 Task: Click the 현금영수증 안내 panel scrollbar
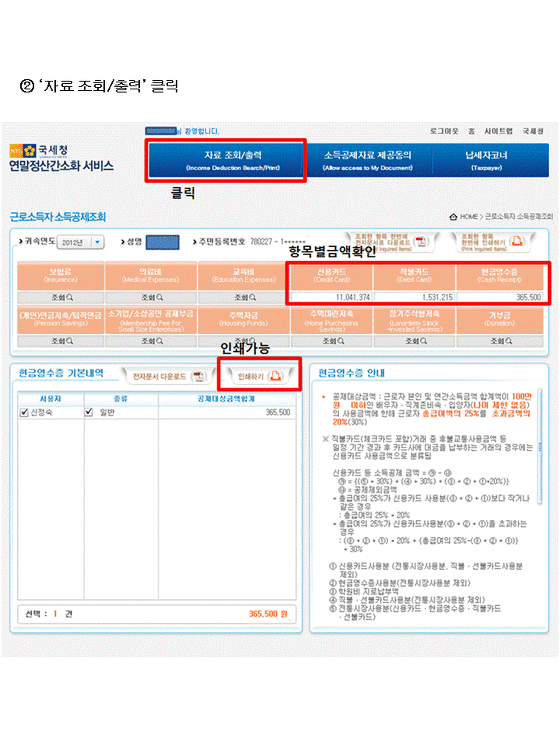click(x=540, y=447)
